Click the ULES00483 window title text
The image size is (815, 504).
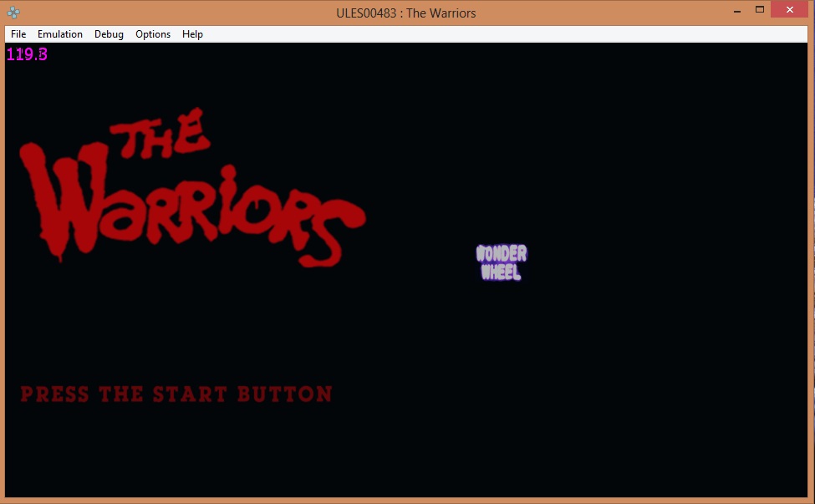[x=407, y=13]
